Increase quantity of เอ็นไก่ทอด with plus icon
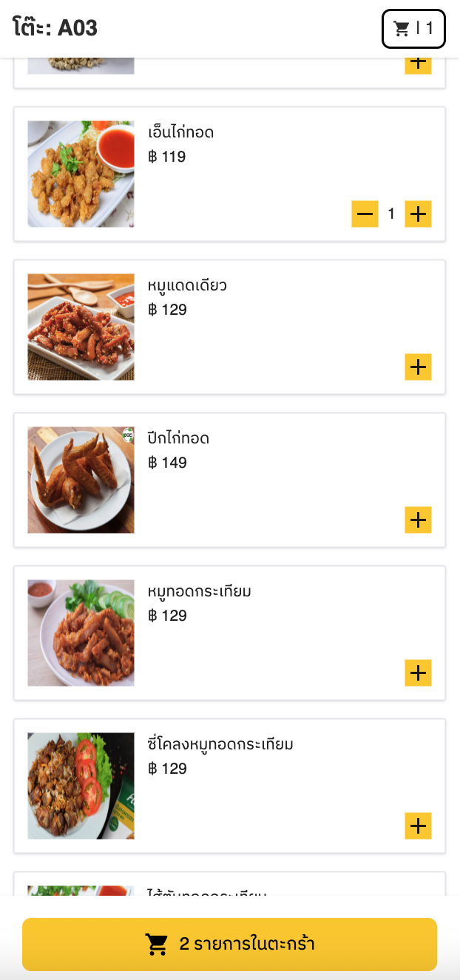Image resolution: width=460 pixels, height=980 pixels. 418,214
